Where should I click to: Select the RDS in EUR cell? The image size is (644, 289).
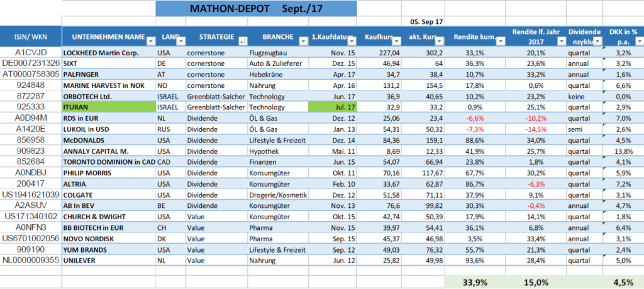coord(109,118)
